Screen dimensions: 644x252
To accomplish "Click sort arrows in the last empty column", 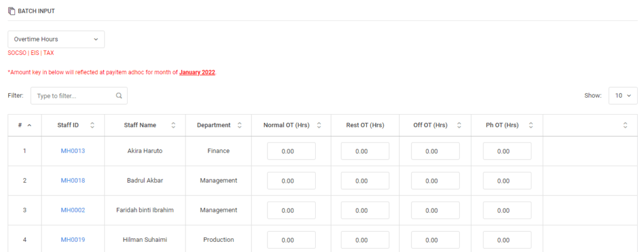I will (x=625, y=125).
